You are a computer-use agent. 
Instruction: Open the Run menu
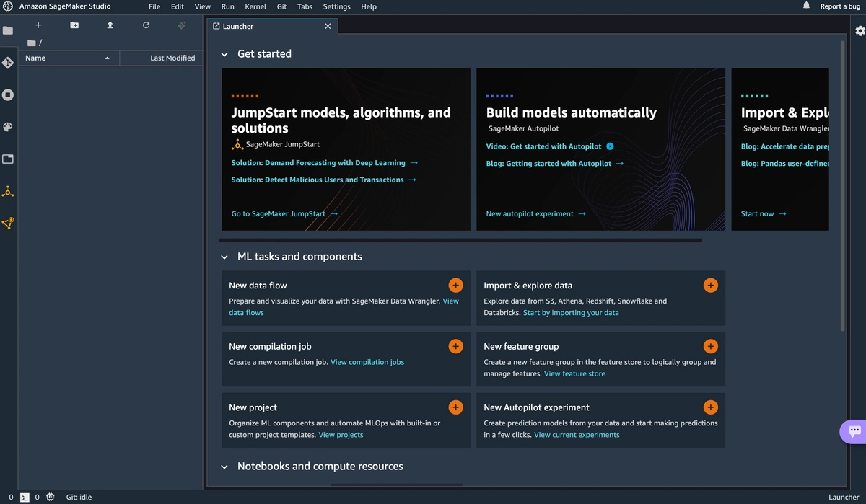point(228,6)
